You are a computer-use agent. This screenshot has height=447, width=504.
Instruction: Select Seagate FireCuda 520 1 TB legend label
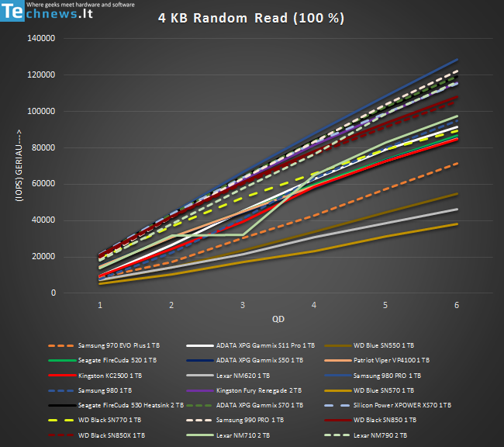coord(117,360)
